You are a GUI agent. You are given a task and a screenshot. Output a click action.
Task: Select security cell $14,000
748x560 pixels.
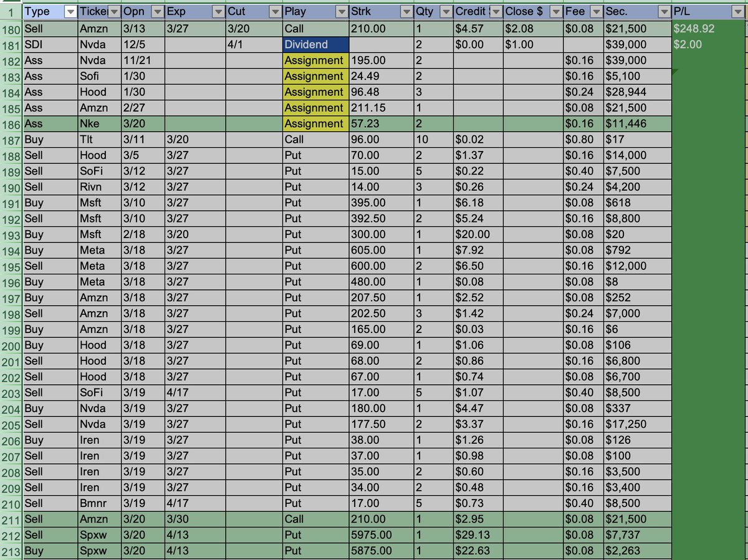pyautogui.click(x=638, y=155)
